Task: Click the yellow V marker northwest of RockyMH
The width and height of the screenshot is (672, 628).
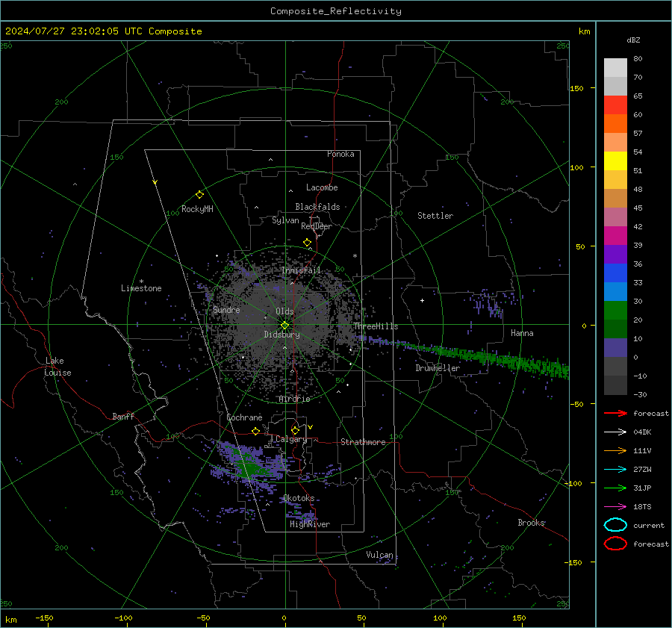Action: 155,182
